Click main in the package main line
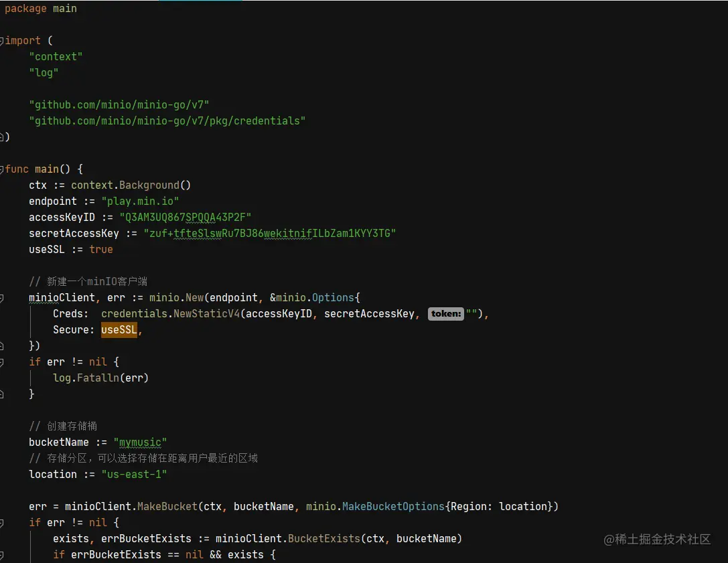The height and width of the screenshot is (563, 728). pyautogui.click(x=64, y=9)
